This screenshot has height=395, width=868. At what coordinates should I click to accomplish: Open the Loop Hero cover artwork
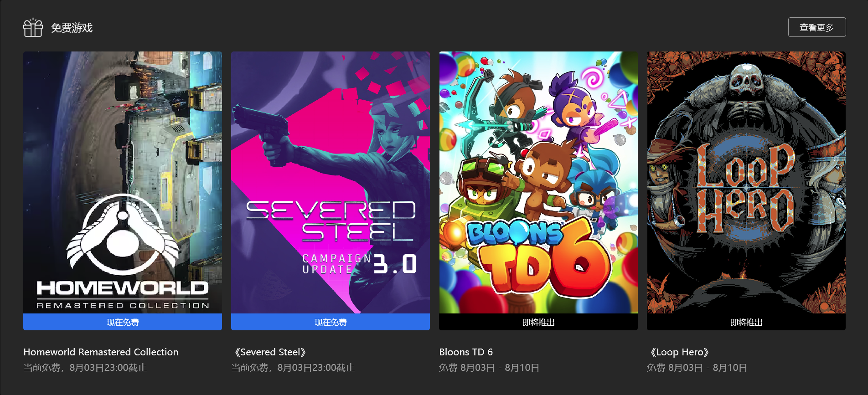746,182
